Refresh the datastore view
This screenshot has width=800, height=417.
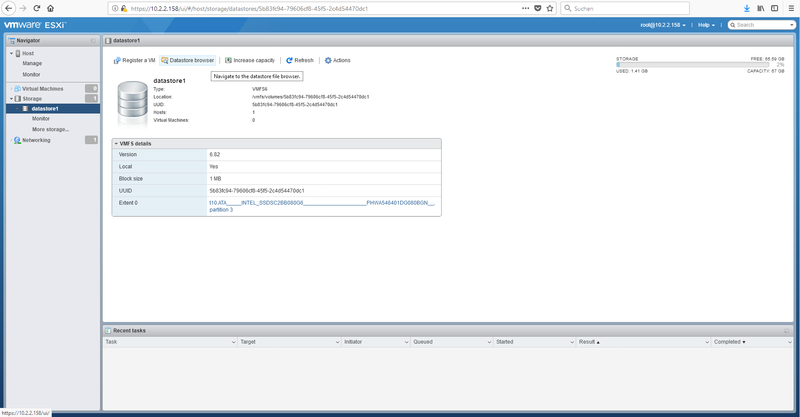click(x=300, y=60)
